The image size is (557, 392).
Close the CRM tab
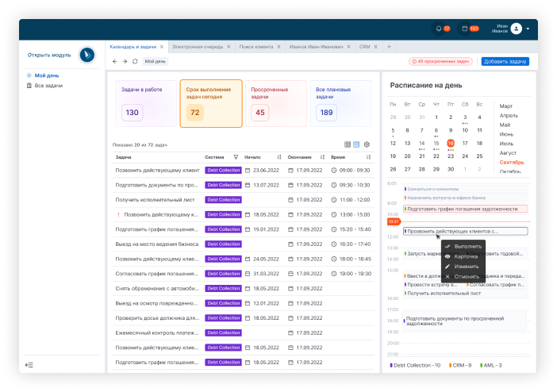click(x=375, y=47)
